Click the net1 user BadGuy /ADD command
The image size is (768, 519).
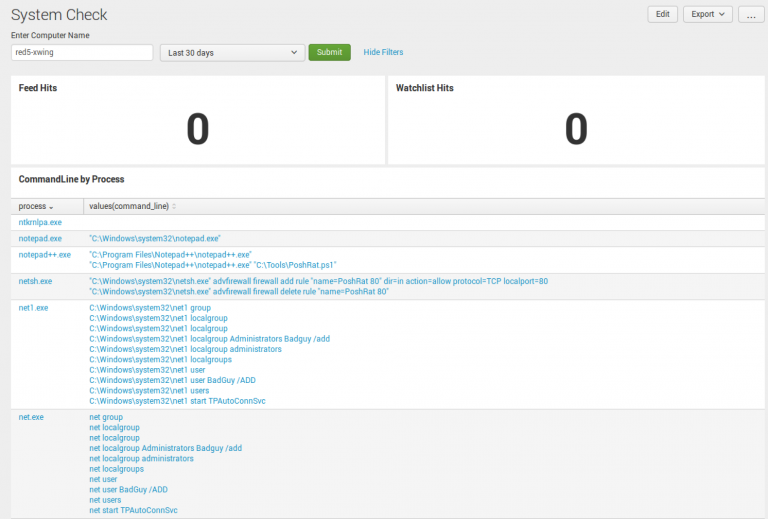pyautogui.click(x=150, y=380)
